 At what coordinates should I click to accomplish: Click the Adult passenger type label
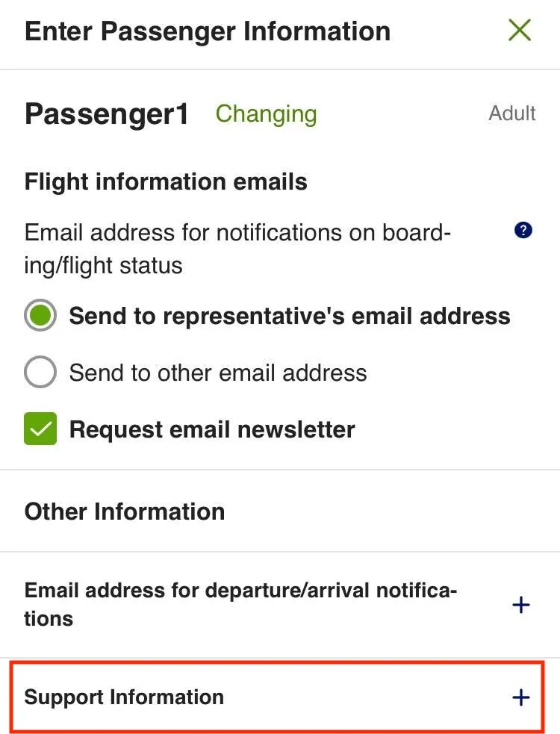[512, 113]
